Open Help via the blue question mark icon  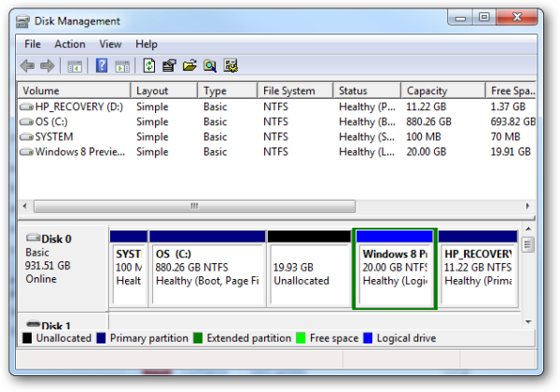pos(101,65)
